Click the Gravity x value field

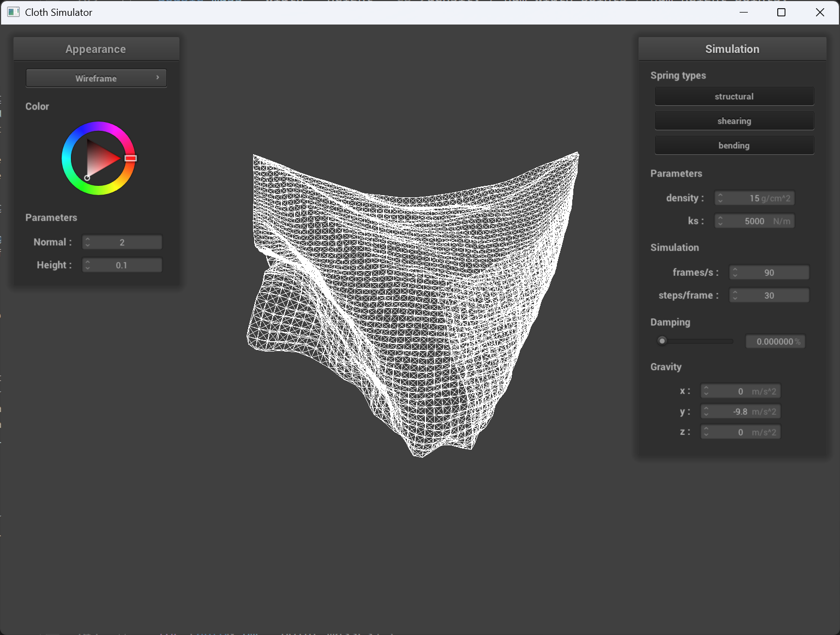(x=740, y=391)
